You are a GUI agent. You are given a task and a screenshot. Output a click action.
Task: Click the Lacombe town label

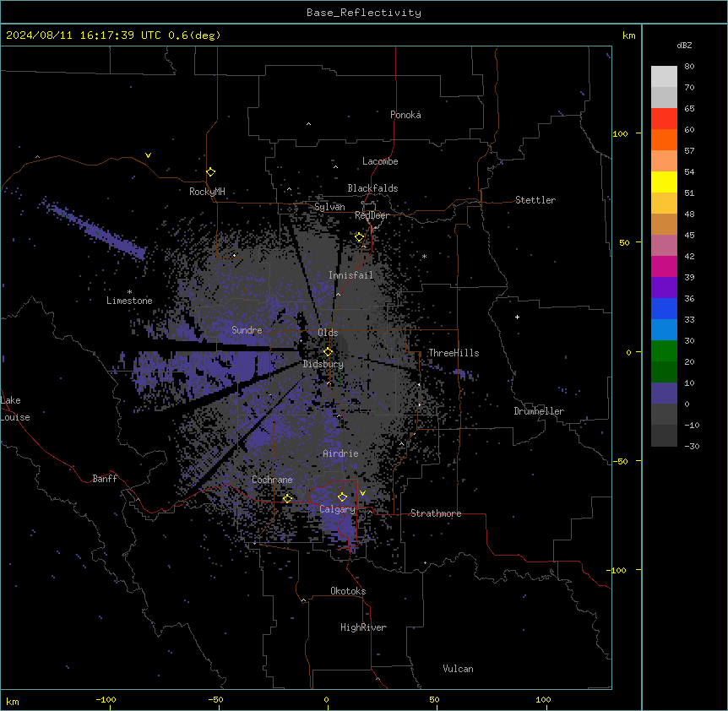(x=380, y=161)
